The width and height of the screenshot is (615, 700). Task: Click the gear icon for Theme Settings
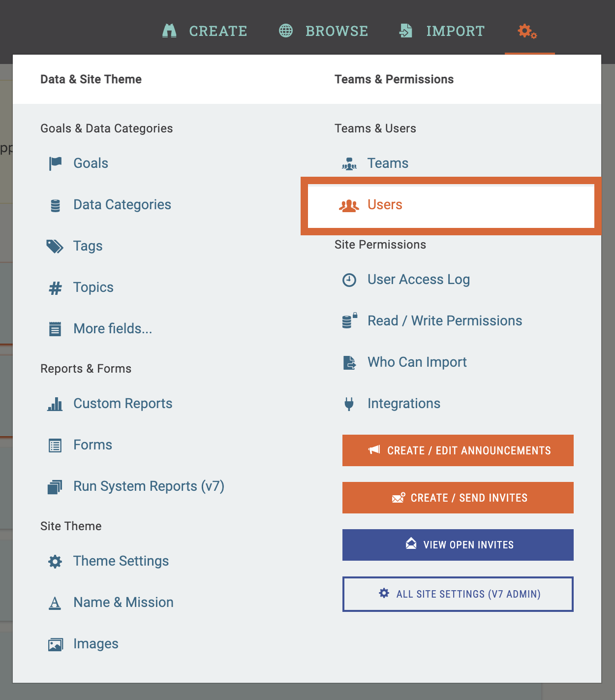tap(55, 562)
